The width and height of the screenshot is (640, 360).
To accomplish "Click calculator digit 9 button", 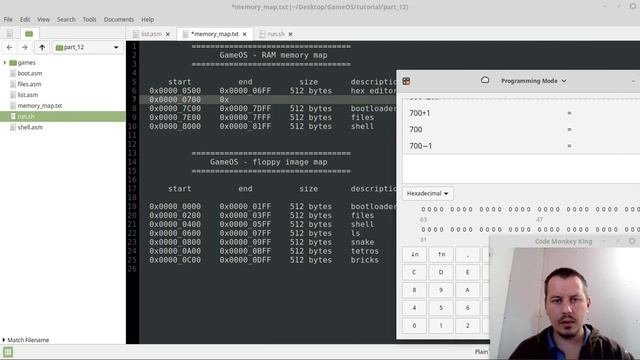I will 441,290.
